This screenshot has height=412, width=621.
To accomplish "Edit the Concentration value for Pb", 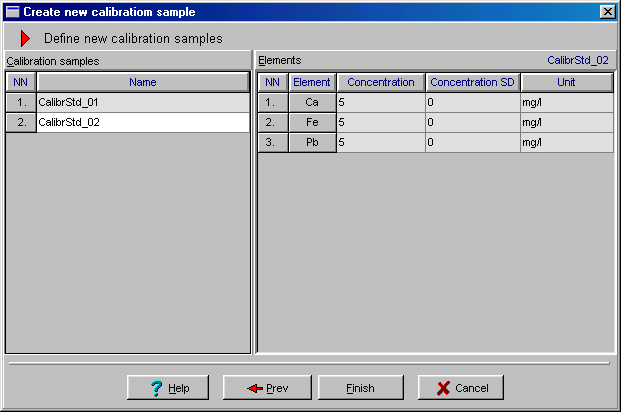I will (381, 142).
